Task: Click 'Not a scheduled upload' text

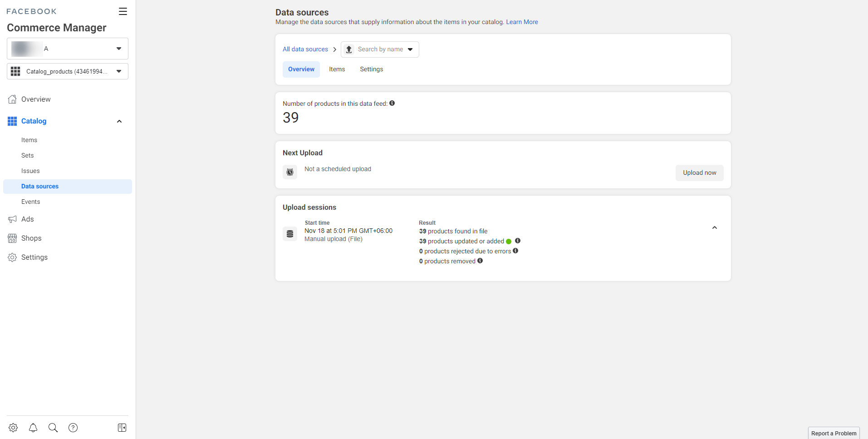Action: (x=338, y=169)
